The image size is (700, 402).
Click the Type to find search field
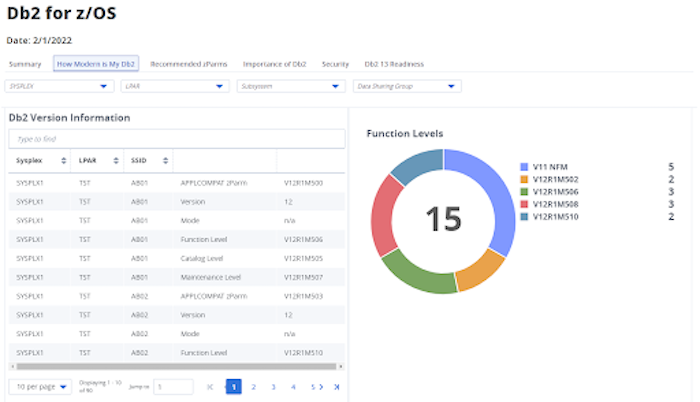(x=175, y=138)
